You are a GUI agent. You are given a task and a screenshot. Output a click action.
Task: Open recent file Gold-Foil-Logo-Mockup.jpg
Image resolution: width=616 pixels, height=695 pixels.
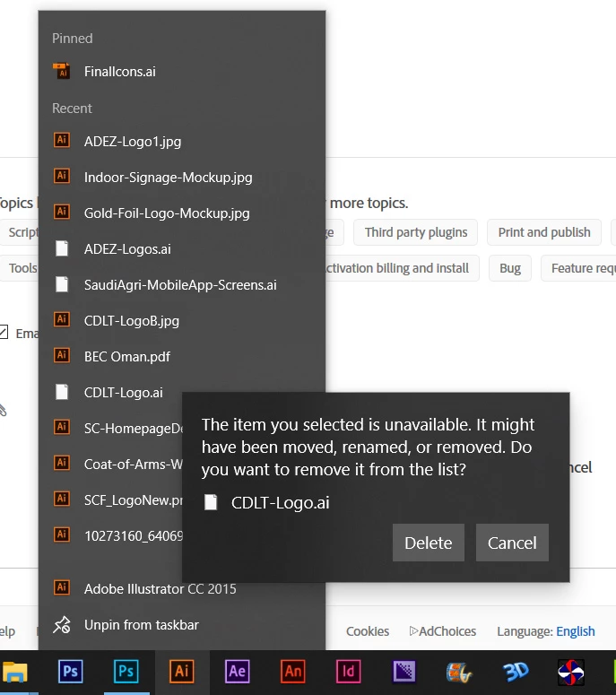[x=182, y=213]
